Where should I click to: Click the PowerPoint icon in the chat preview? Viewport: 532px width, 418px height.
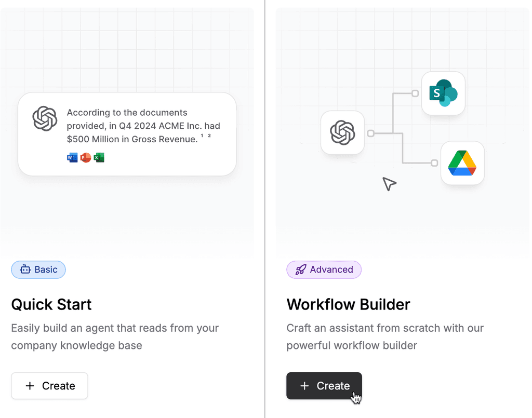pos(85,157)
